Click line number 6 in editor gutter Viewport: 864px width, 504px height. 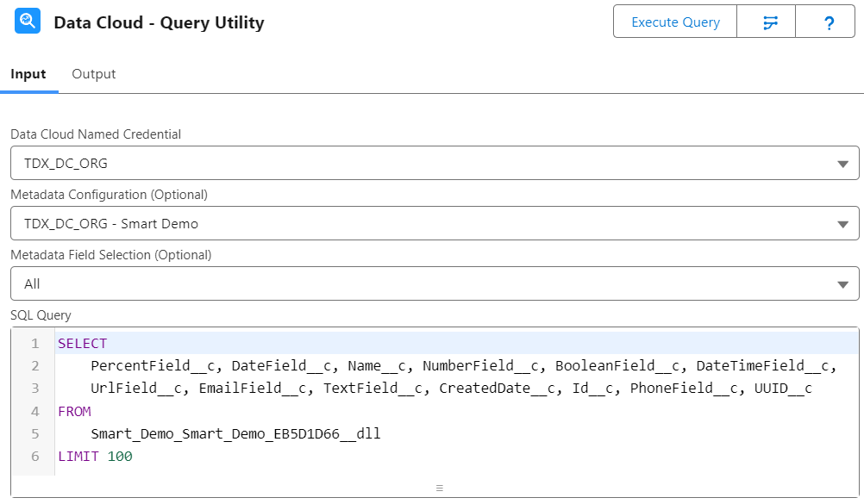(x=34, y=457)
